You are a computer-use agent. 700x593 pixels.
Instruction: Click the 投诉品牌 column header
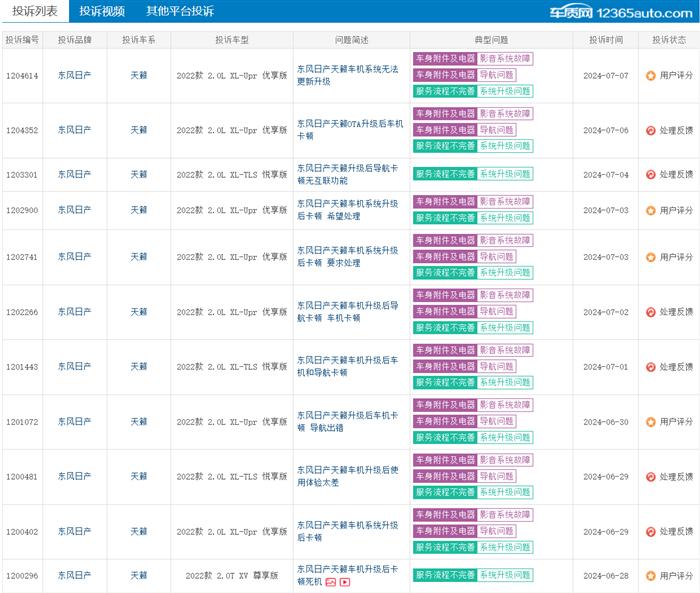point(75,40)
